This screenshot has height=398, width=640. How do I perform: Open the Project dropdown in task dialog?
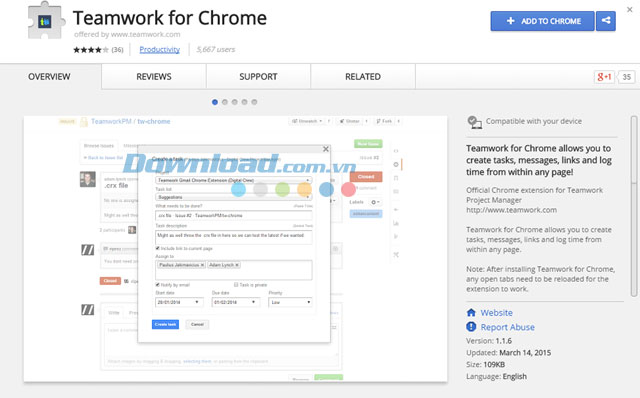(233, 180)
